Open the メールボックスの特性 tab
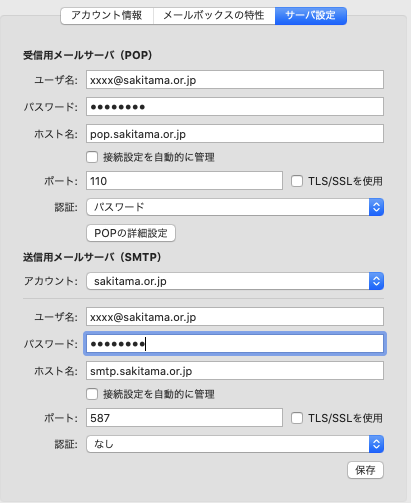Image resolution: width=411 pixels, height=503 pixels. 214,15
